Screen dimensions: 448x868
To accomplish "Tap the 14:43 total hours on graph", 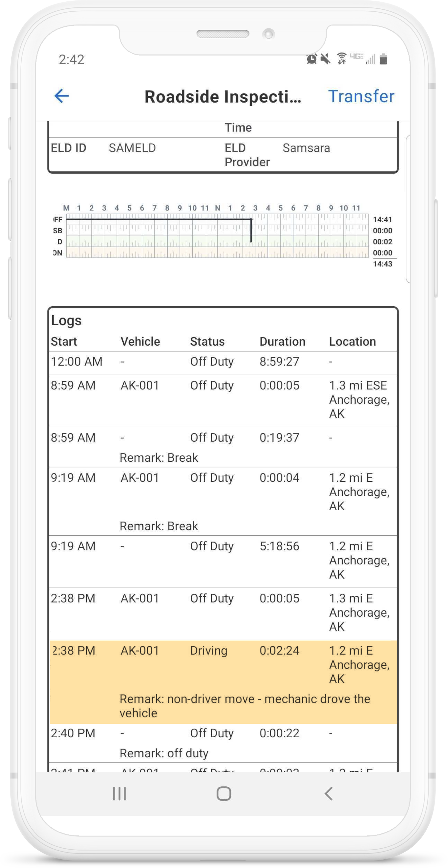I will pyautogui.click(x=382, y=264).
